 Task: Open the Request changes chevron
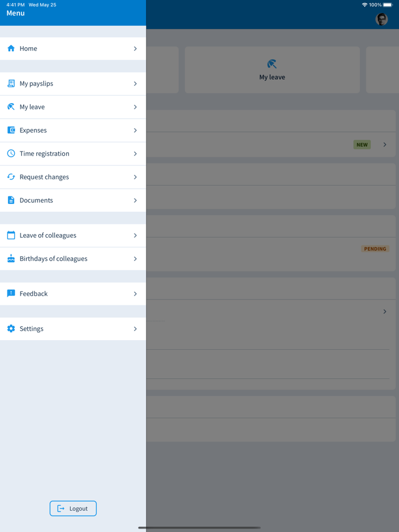135,177
